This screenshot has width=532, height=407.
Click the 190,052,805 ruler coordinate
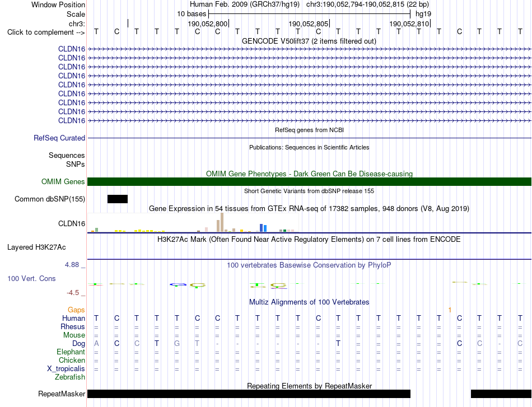pos(308,24)
